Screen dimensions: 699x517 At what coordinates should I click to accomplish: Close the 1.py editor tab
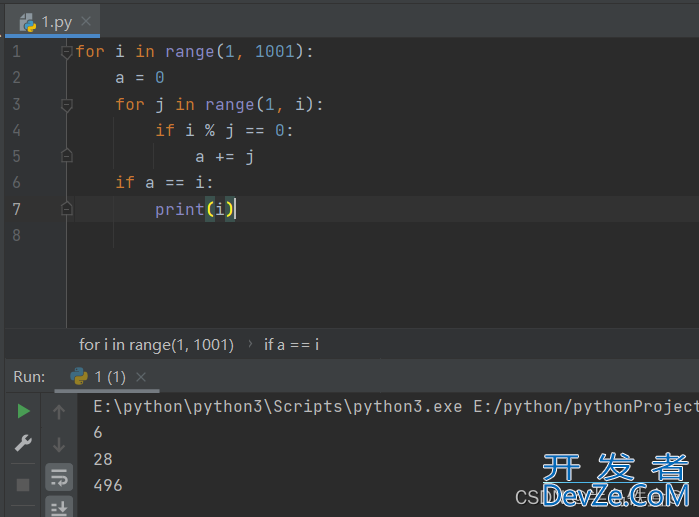pyautogui.click(x=86, y=21)
